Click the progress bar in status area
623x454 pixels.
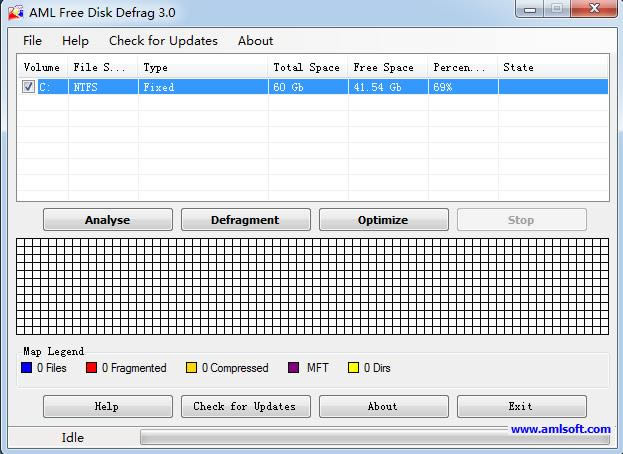pos(375,438)
